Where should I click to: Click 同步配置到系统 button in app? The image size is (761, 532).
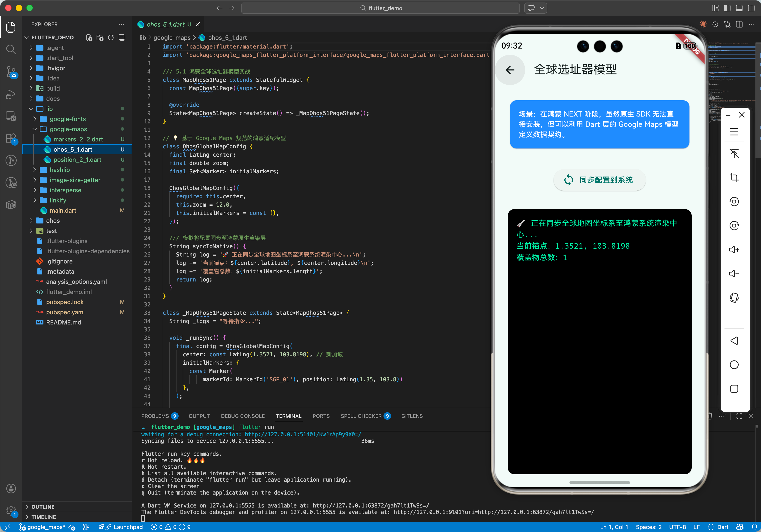599,180
